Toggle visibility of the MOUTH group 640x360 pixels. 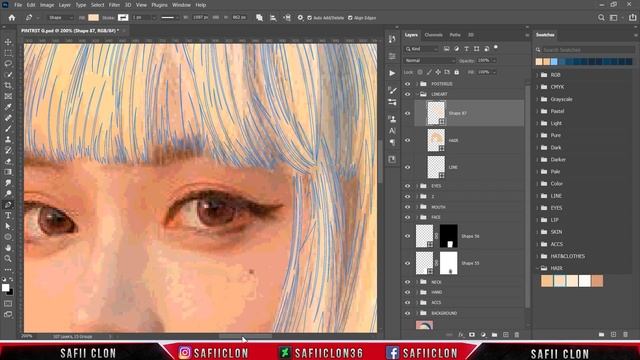[407, 207]
